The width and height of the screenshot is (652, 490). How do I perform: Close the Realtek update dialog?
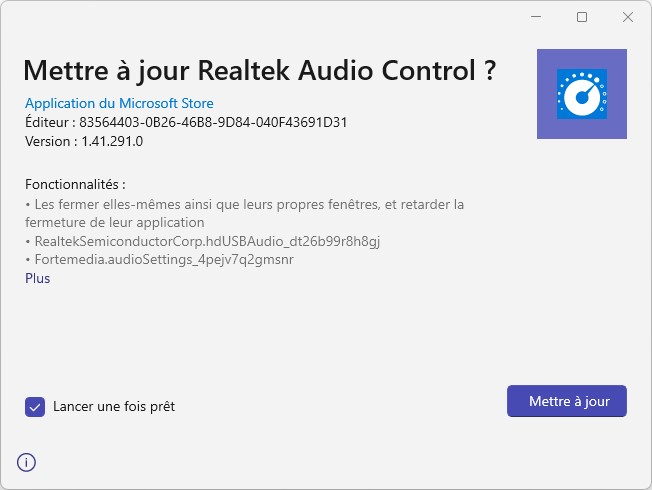click(628, 17)
